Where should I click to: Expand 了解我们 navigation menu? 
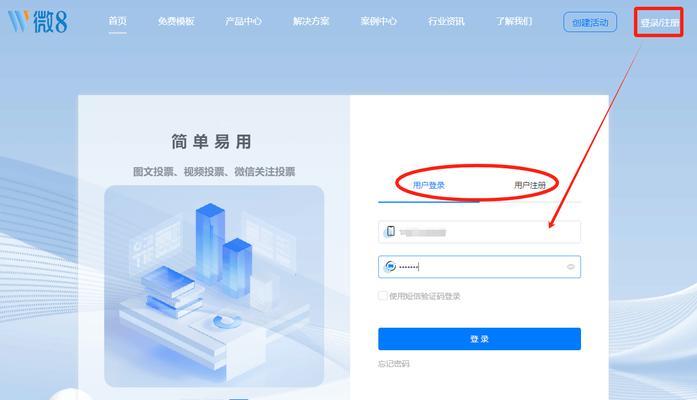tap(514, 21)
